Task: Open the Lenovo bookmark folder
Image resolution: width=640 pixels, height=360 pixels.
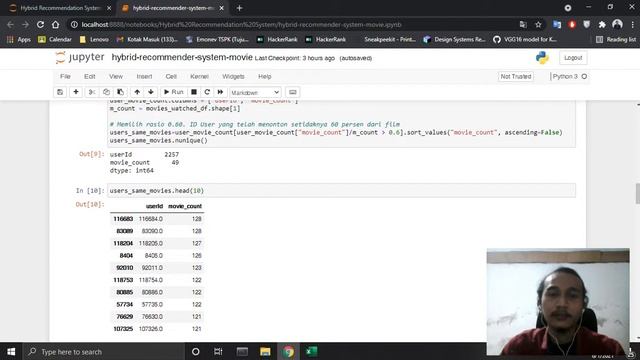Action: click(94, 39)
